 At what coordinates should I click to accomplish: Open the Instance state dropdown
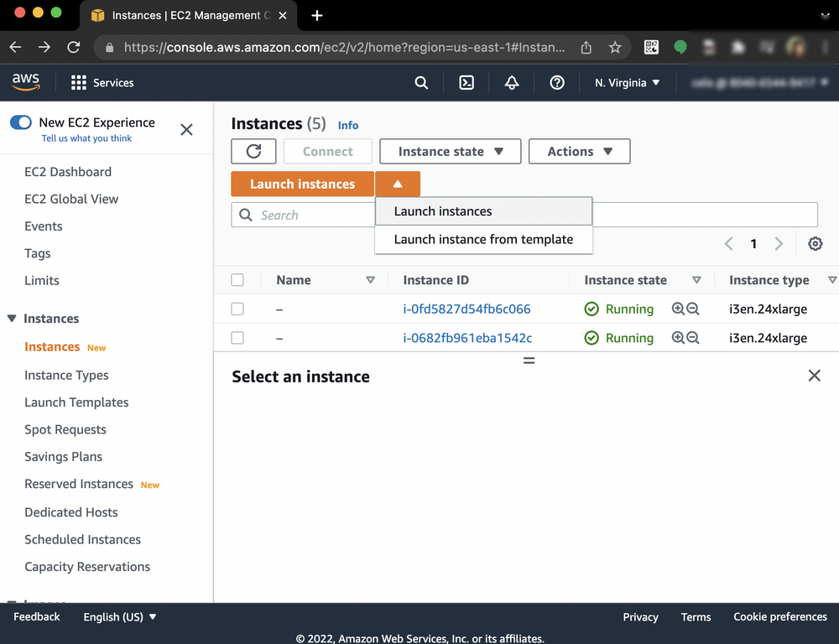point(450,151)
